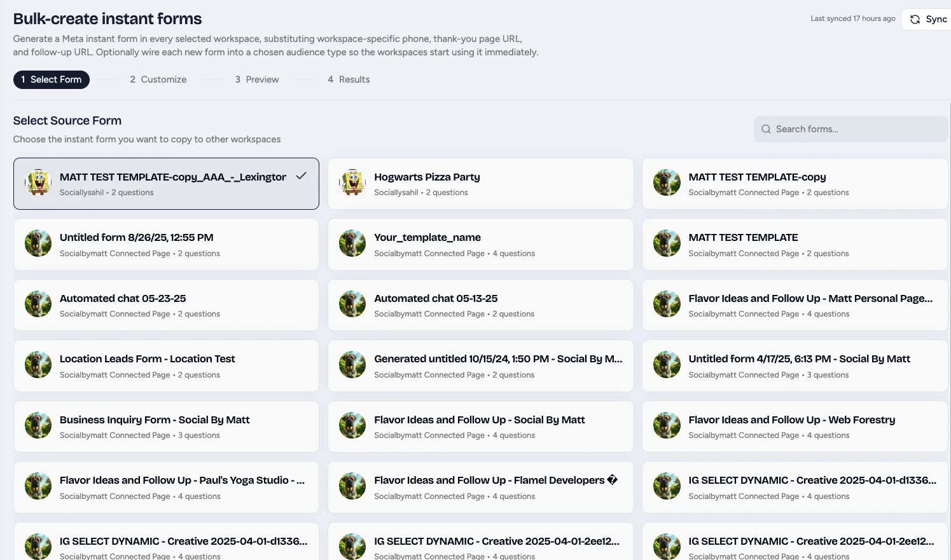
Task: Select the Automated chat 05-23-25 form
Action: [166, 305]
